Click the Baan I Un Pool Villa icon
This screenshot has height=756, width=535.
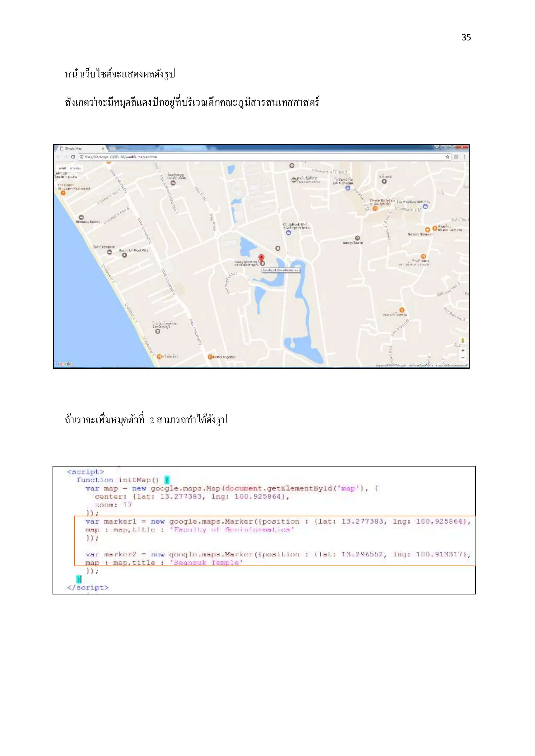pos(124,255)
